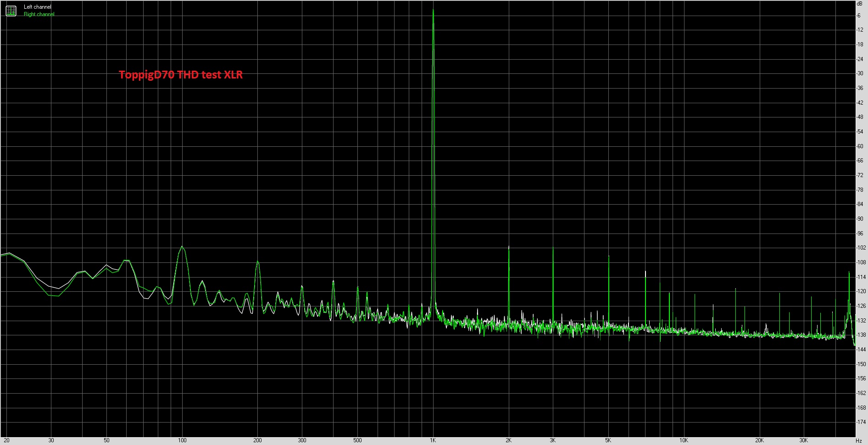Viewport: 868px width, 445px height.
Task: Select the Left channel legend label
Action: (38, 7)
